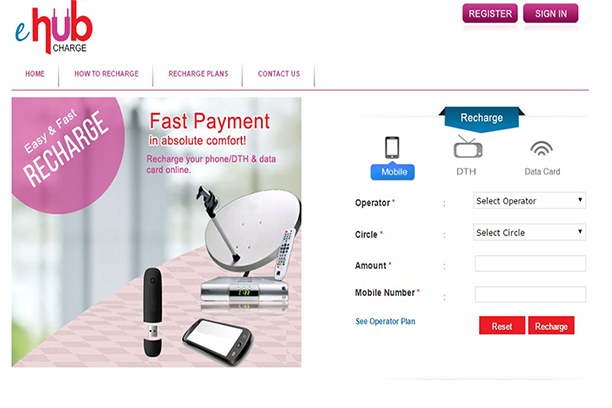Select the DTH television icon
This screenshot has height=408, width=612.
[x=468, y=146]
